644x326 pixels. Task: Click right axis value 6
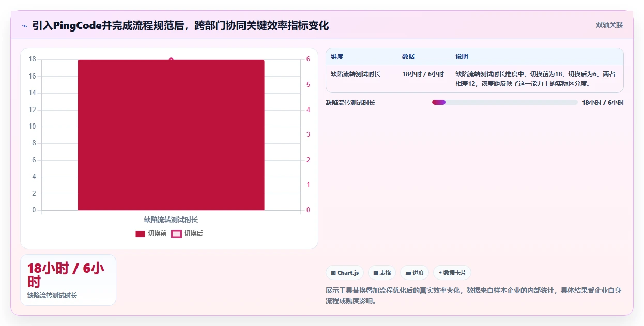pos(308,59)
